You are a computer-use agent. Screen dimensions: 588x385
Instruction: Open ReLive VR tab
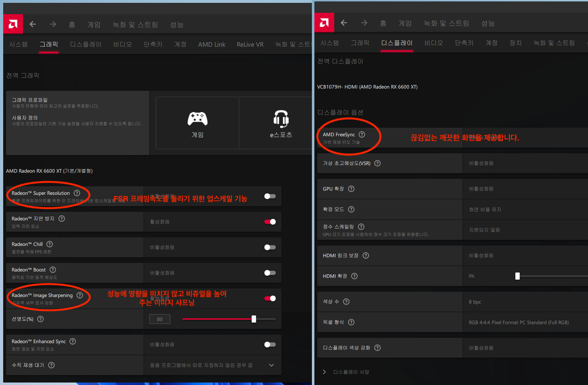250,44
